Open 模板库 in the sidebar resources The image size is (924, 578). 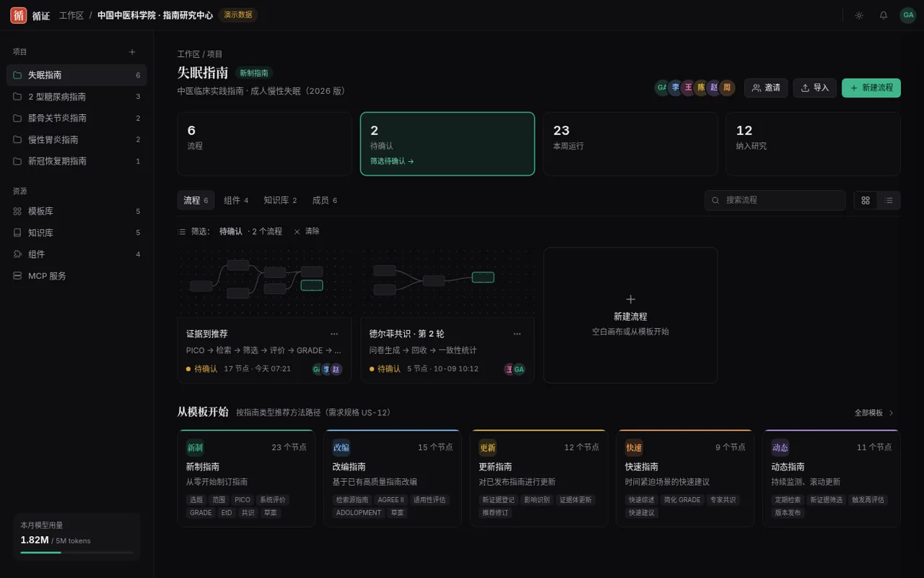(x=77, y=212)
